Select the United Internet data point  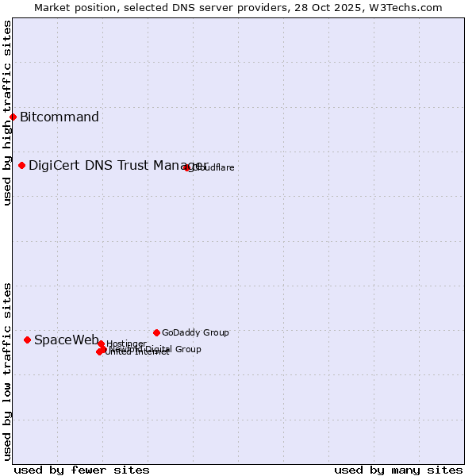click(x=99, y=351)
